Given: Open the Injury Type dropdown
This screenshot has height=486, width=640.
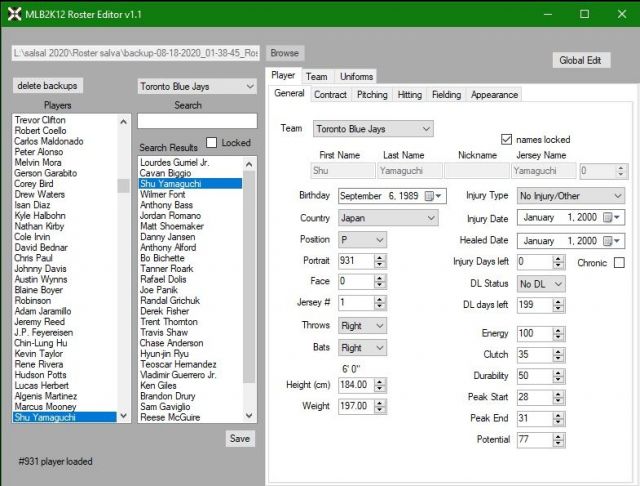Looking at the screenshot, I should pyautogui.click(x=571, y=196).
